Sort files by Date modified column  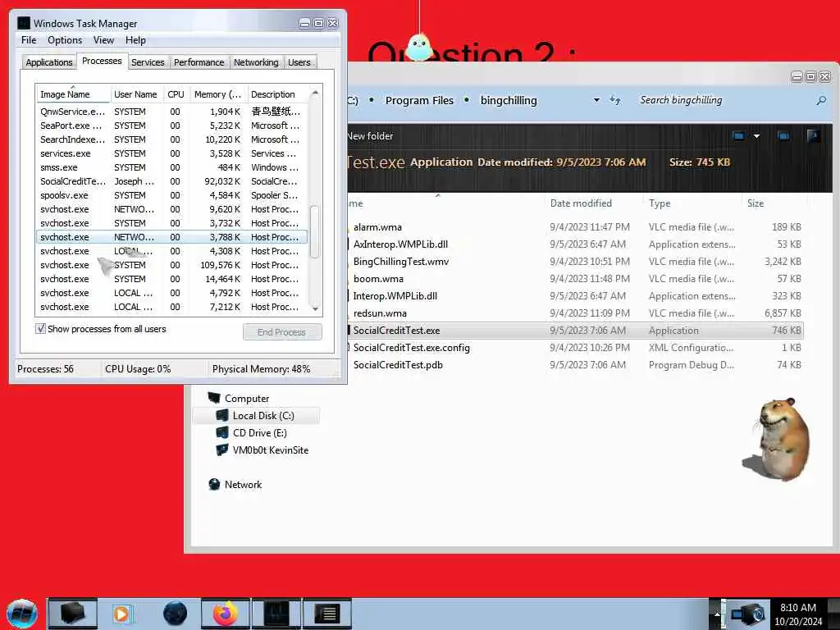(x=581, y=203)
